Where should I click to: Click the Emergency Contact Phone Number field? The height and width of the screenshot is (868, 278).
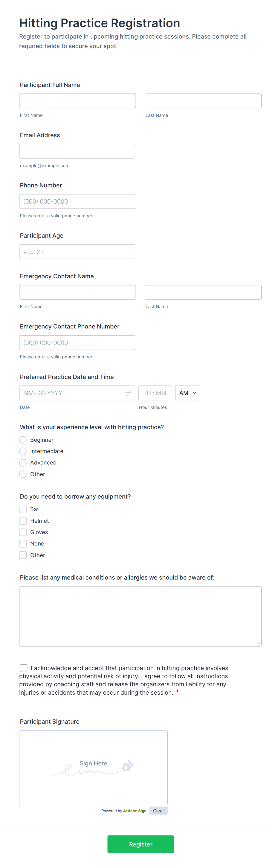pos(77,343)
